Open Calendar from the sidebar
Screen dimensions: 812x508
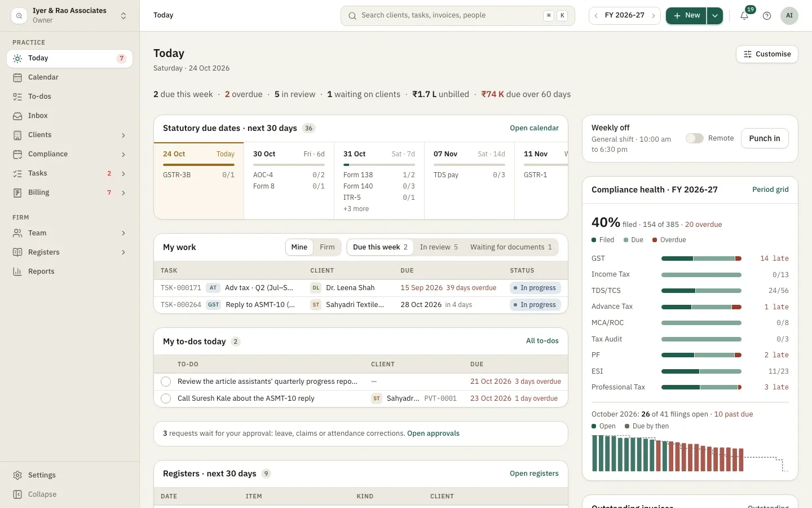tap(69, 77)
